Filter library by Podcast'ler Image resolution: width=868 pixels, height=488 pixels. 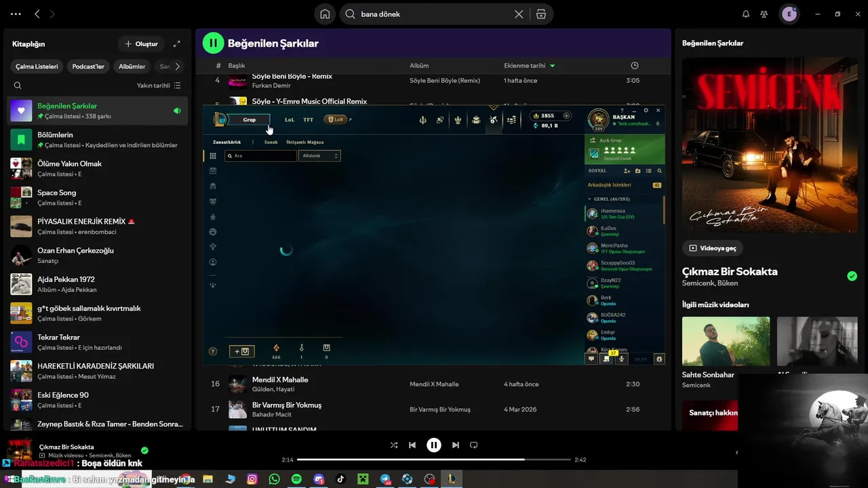point(88,66)
